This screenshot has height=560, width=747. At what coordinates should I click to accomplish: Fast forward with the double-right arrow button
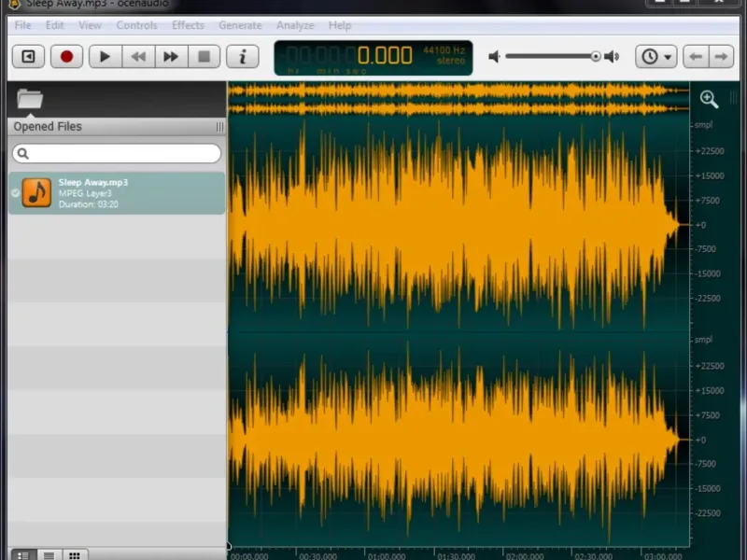pyautogui.click(x=171, y=57)
